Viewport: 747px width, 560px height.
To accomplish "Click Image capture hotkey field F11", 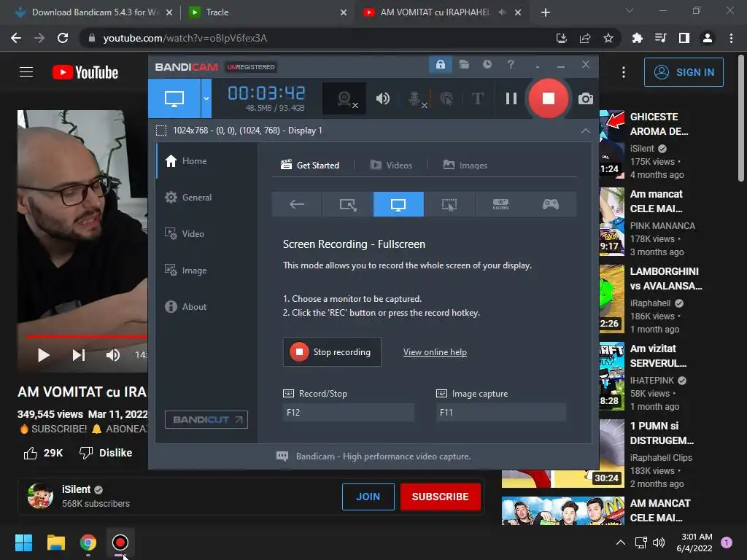I will 501,413.
